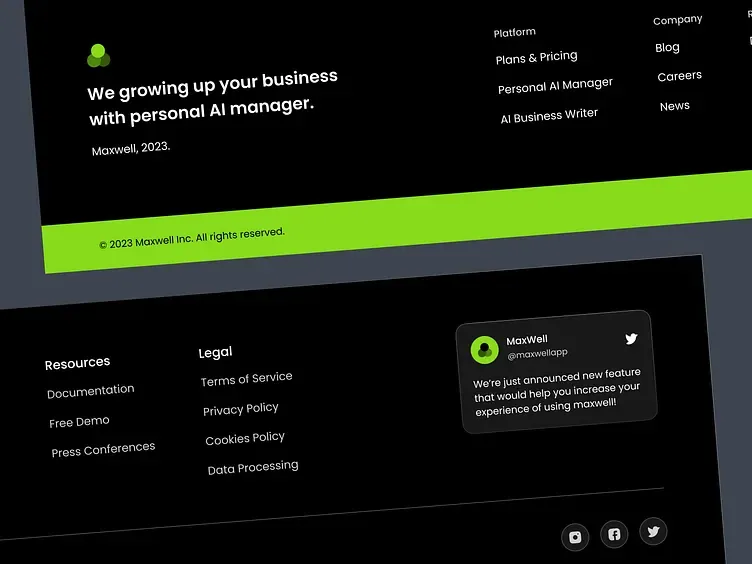752x564 pixels.
Task: Go to the Blog page
Action: (x=667, y=47)
